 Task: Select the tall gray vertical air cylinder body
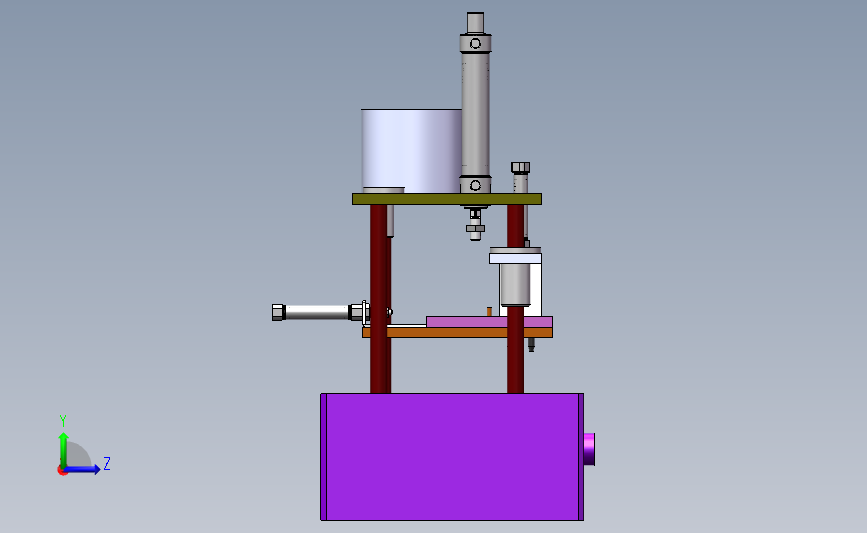[475, 114]
